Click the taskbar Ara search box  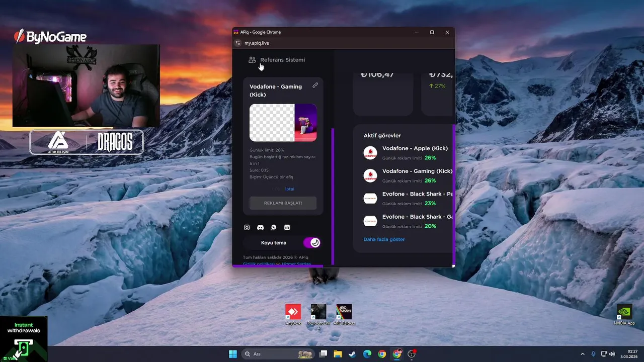278,354
